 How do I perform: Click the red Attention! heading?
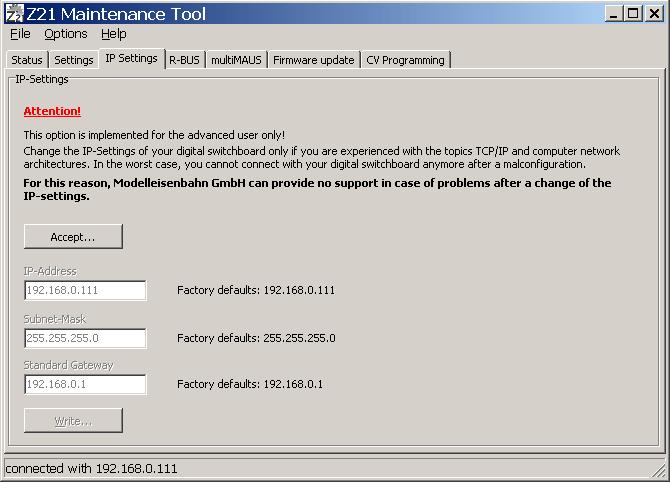point(52,111)
